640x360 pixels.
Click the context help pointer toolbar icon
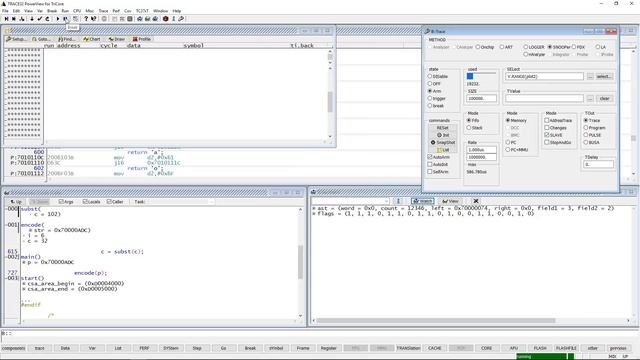(x=93, y=19)
